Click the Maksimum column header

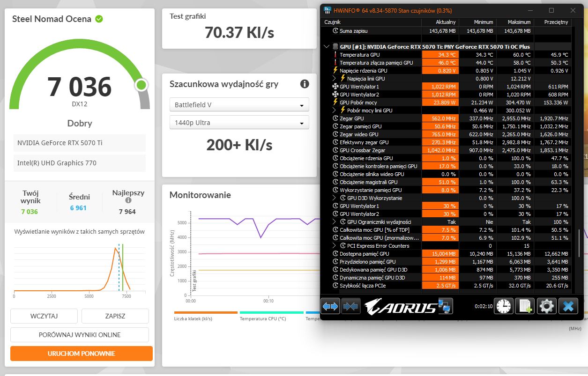(515, 22)
